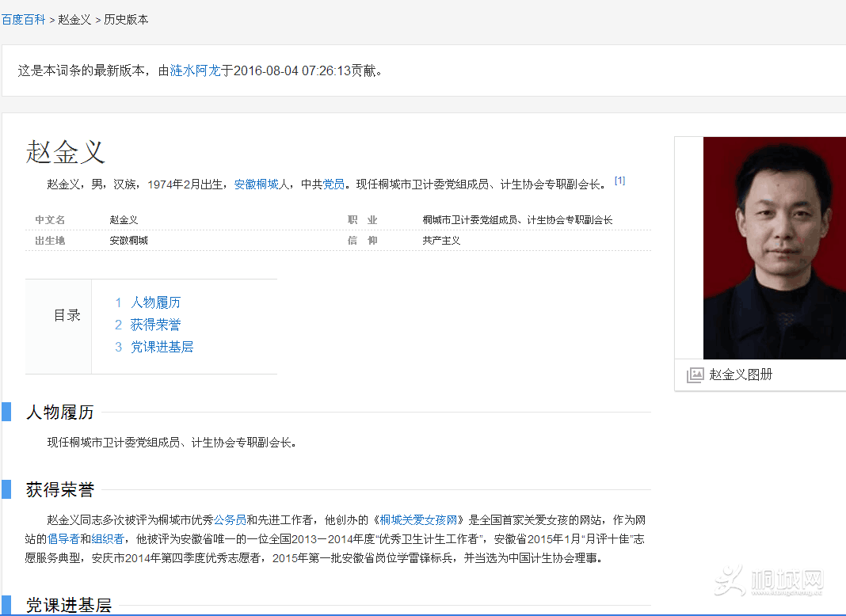Select 历史版本 in the breadcrumb
846x616 pixels.
tap(126, 20)
